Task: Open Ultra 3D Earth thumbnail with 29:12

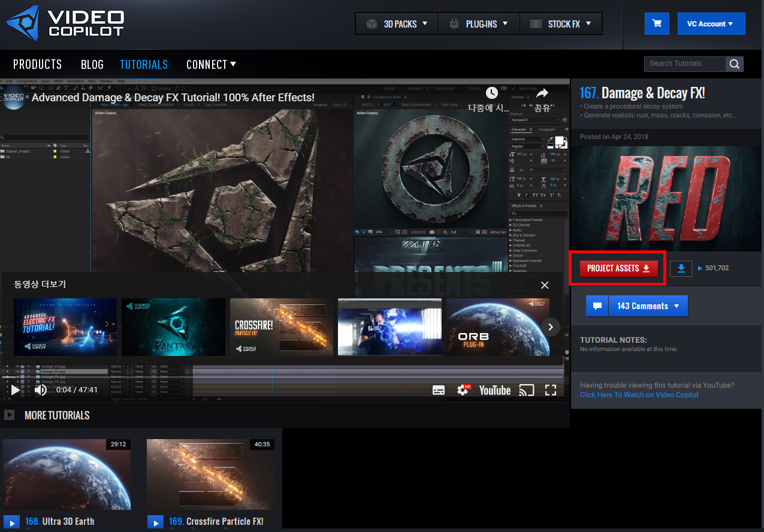Action: click(67, 474)
